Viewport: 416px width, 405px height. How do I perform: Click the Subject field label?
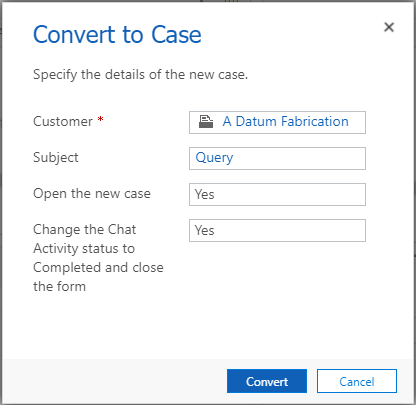tap(56, 157)
